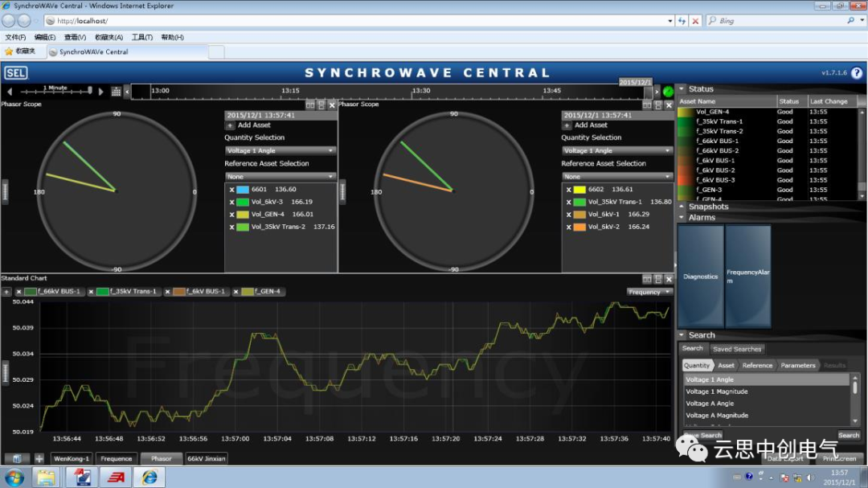This screenshot has height=488, width=868.
Task: Open left Reference Asset Selection None dropdown
Action: tap(280, 177)
